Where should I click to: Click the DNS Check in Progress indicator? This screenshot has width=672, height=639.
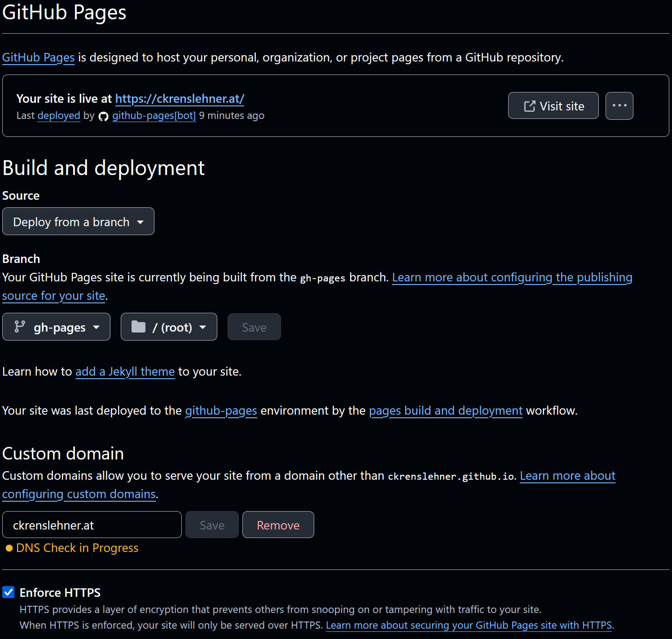(x=77, y=548)
